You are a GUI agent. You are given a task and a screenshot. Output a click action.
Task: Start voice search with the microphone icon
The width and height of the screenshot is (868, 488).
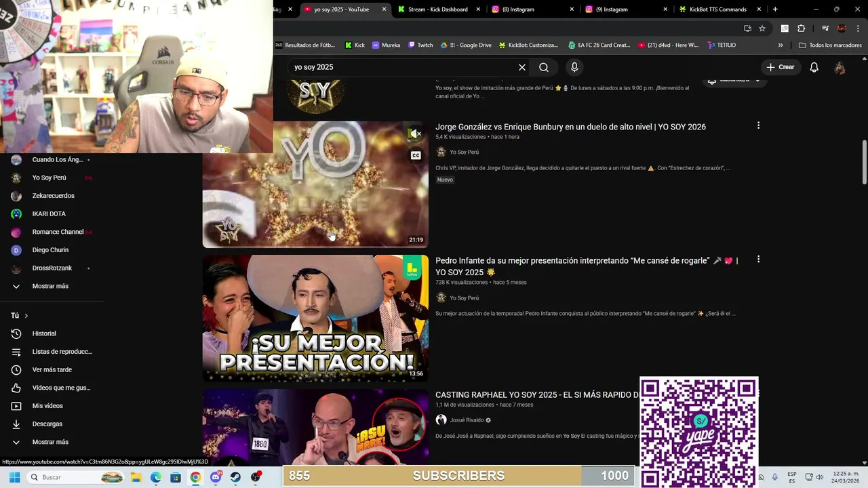[574, 67]
